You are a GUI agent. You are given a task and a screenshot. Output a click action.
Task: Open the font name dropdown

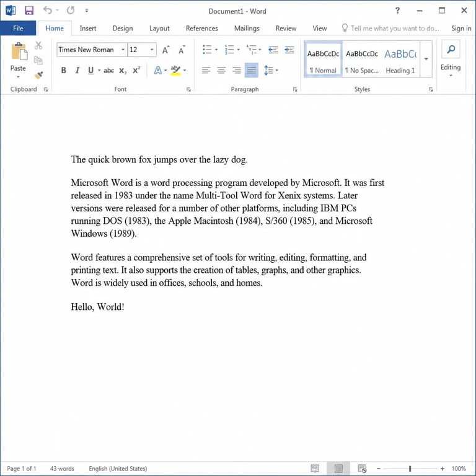123,50
